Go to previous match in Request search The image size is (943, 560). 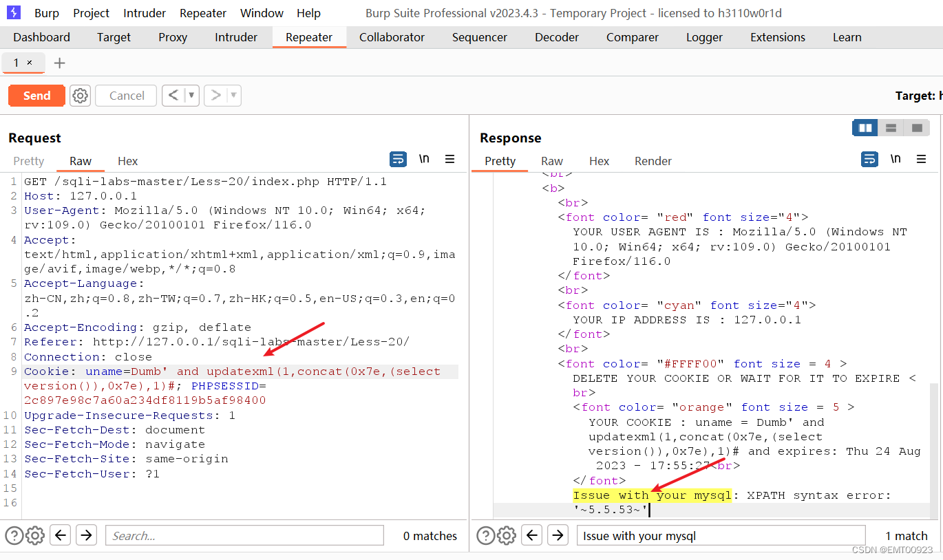(x=61, y=535)
